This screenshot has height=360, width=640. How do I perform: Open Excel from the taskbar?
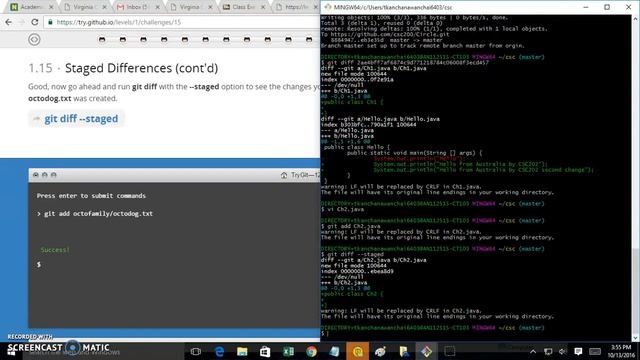(288, 351)
